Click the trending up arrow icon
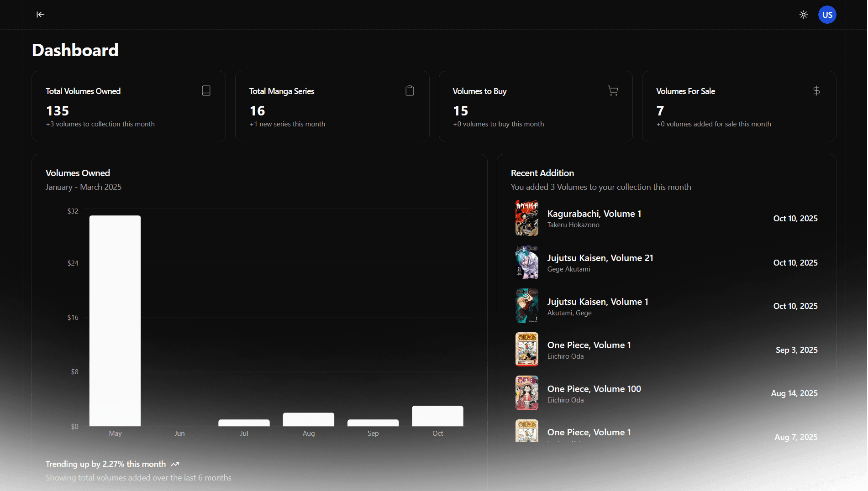Viewport: 868px width, 491px height. tap(175, 464)
